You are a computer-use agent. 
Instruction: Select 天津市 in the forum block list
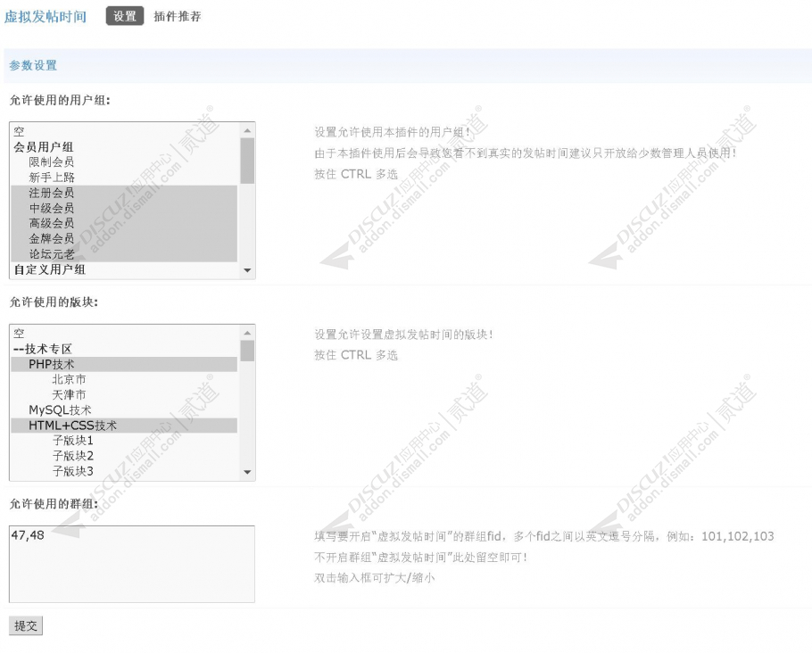pyautogui.click(x=124, y=394)
